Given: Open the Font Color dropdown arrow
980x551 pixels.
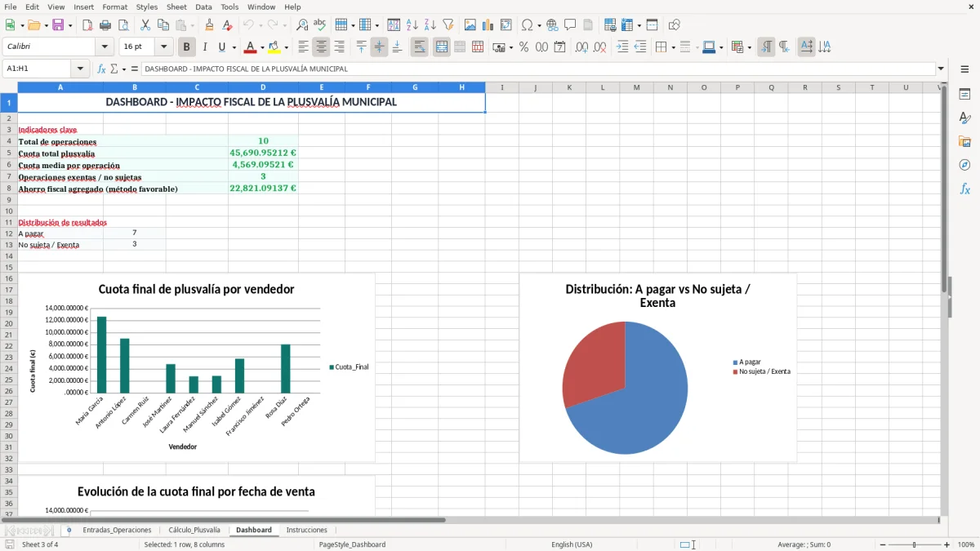Looking at the screenshot, I should pos(262,47).
